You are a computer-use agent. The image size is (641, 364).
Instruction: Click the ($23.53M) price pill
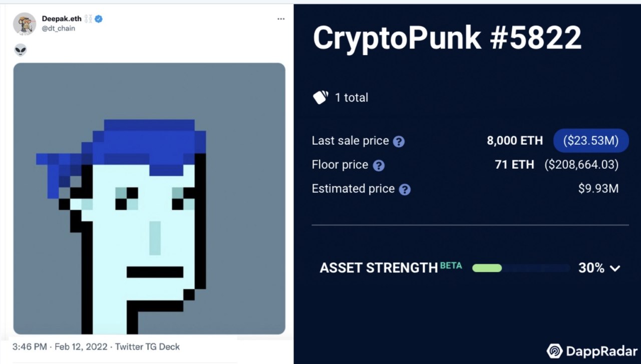(x=590, y=141)
